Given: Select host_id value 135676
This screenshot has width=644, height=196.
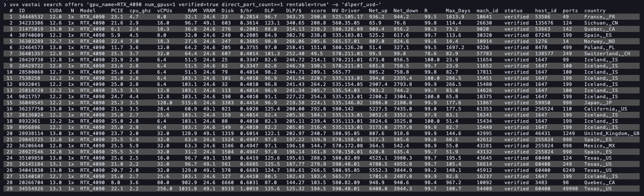Looking at the screenshot, I should [544, 23].
